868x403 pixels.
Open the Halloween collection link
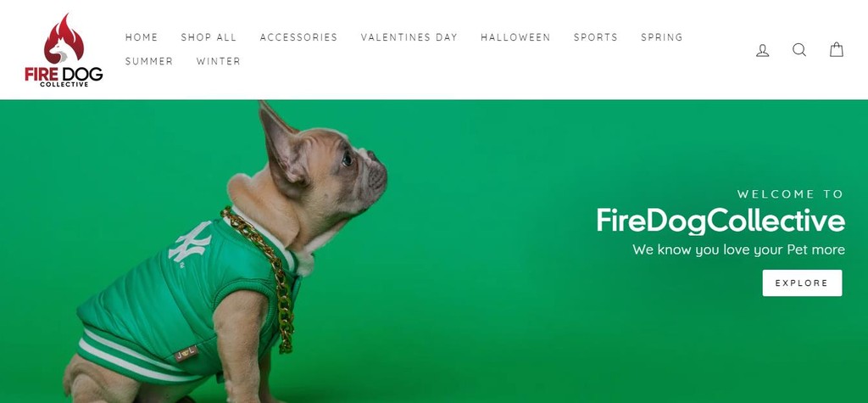515,37
